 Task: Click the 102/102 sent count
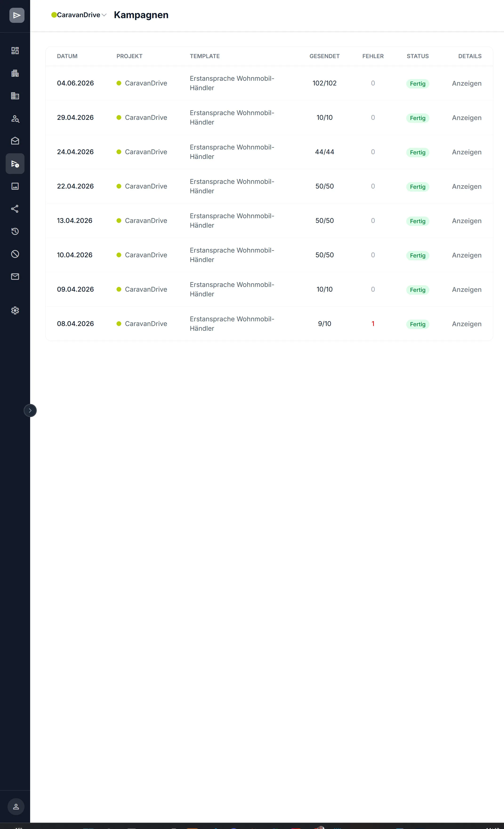(325, 83)
